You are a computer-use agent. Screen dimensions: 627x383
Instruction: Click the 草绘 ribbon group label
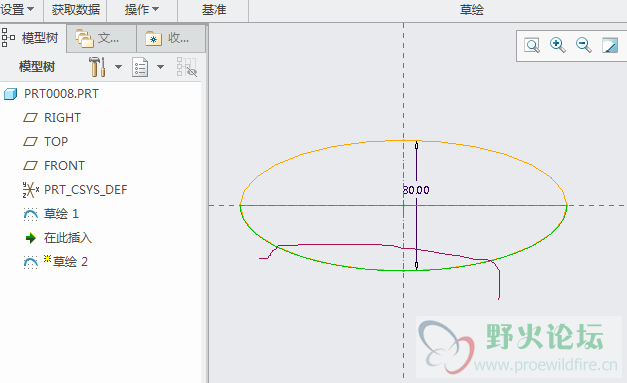click(x=471, y=10)
